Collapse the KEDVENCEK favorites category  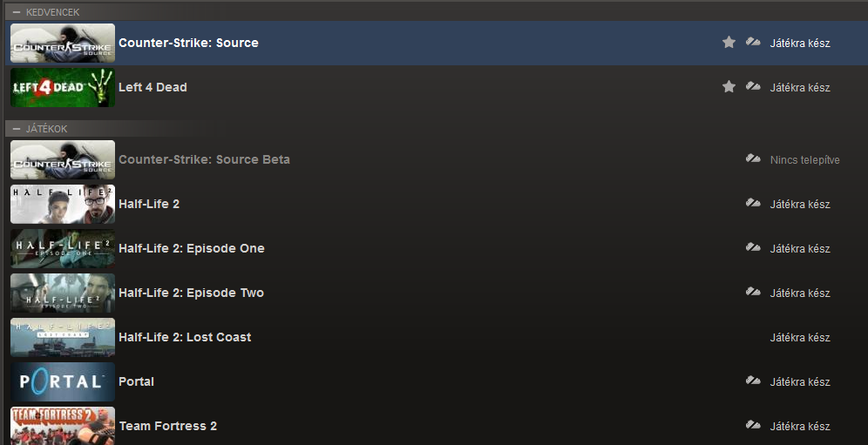tap(16, 11)
